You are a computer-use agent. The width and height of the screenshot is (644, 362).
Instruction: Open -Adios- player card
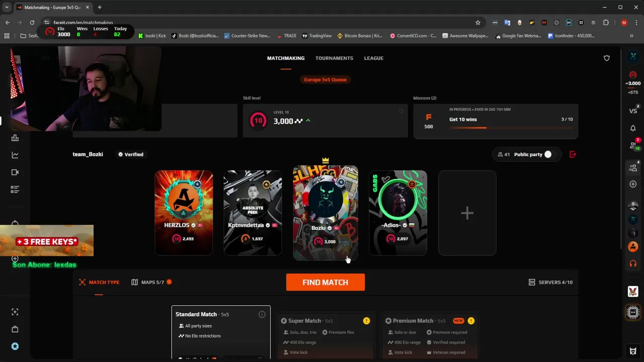pyautogui.click(x=398, y=213)
